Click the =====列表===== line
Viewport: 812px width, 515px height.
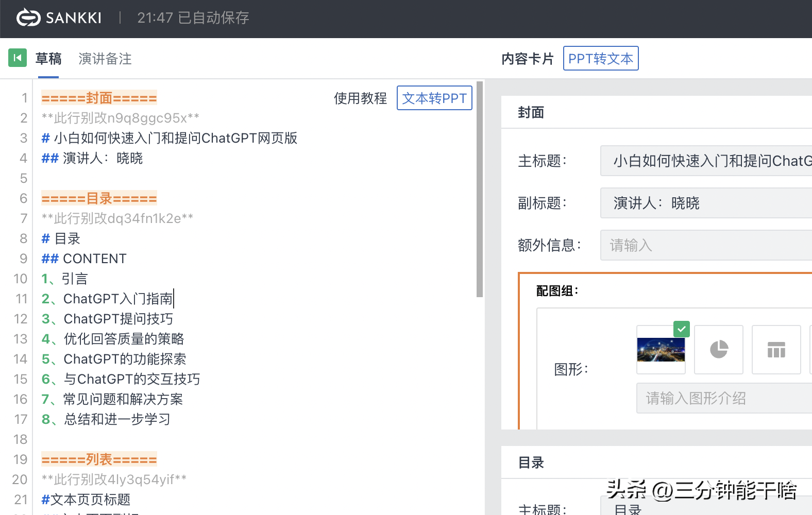tap(99, 459)
